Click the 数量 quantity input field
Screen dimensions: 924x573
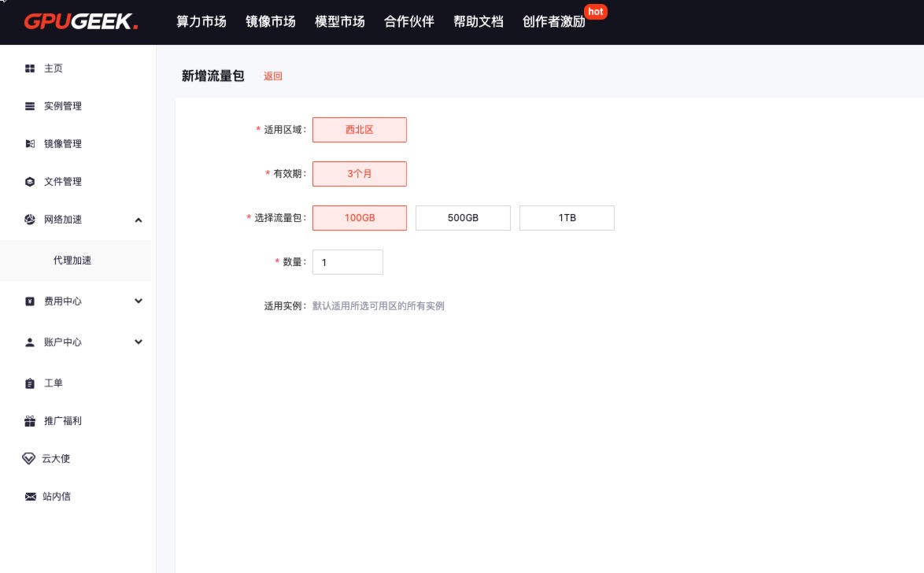tap(348, 262)
